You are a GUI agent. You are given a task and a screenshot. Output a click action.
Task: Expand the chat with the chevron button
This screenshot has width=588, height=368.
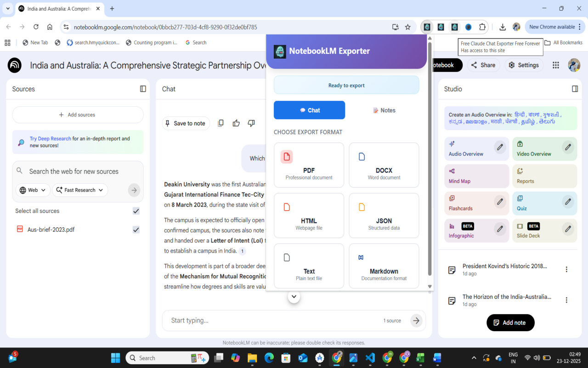(294, 297)
